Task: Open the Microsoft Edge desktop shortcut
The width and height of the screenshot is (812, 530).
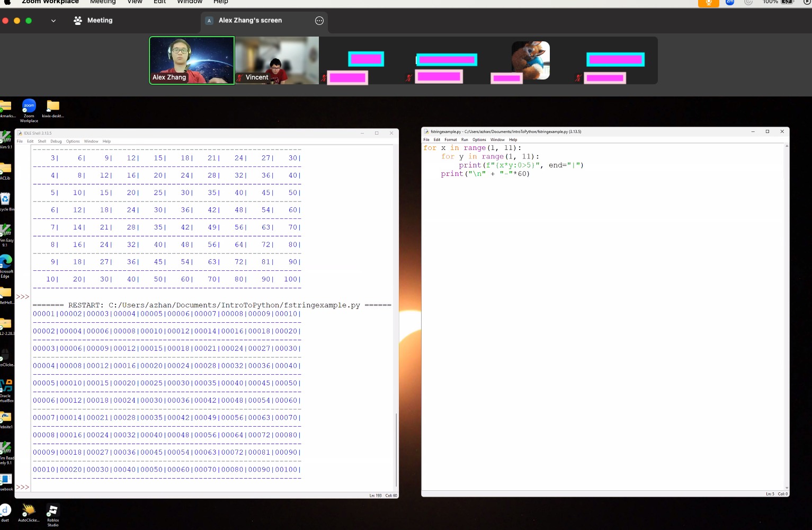Action: [x=5, y=267]
